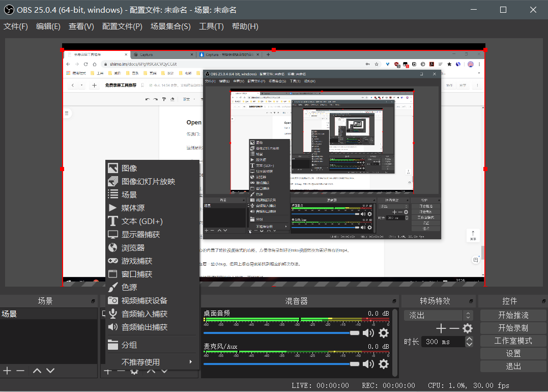This screenshot has width=548, height=392.
Task: Increase 时长 with the up arrow
Action: point(469,339)
